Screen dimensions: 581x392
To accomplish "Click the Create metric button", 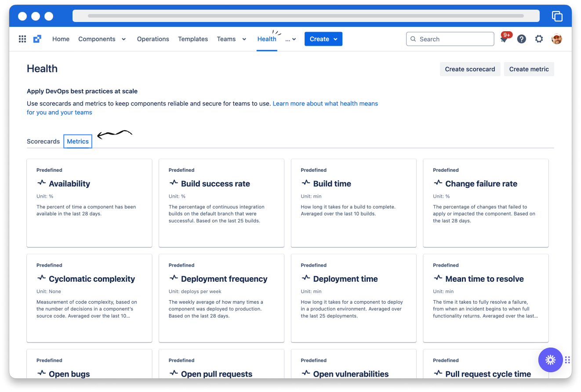I will coord(529,69).
